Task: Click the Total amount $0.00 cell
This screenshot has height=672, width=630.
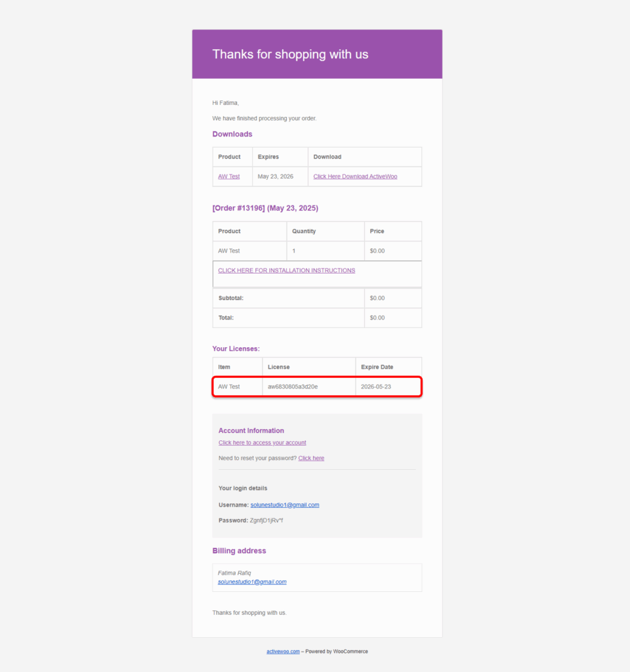Action: coord(393,318)
